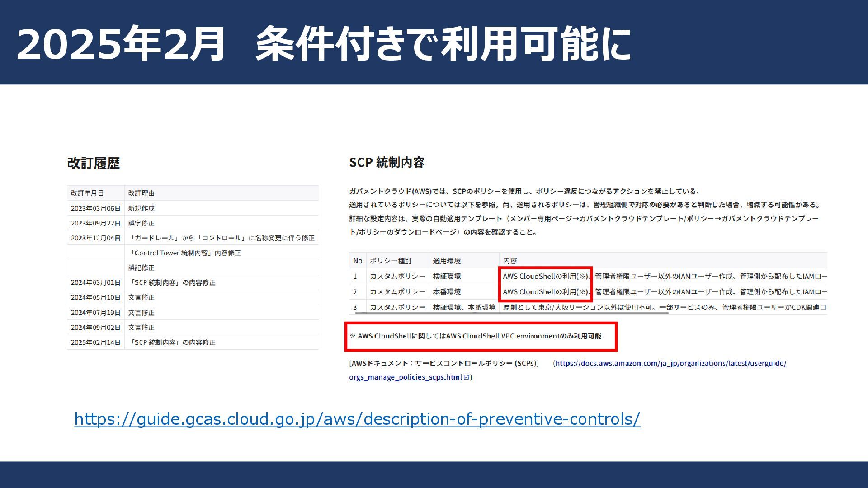Click the 2024年07月19日 date cell
The image size is (868, 488).
pyautogui.click(x=96, y=312)
